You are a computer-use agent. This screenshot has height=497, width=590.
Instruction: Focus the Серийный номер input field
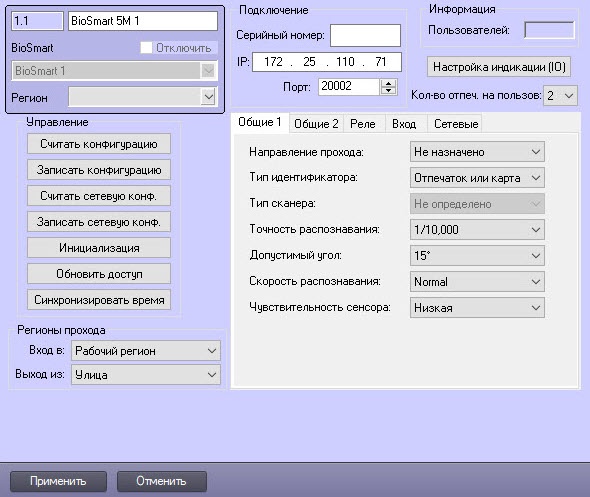coord(365,35)
